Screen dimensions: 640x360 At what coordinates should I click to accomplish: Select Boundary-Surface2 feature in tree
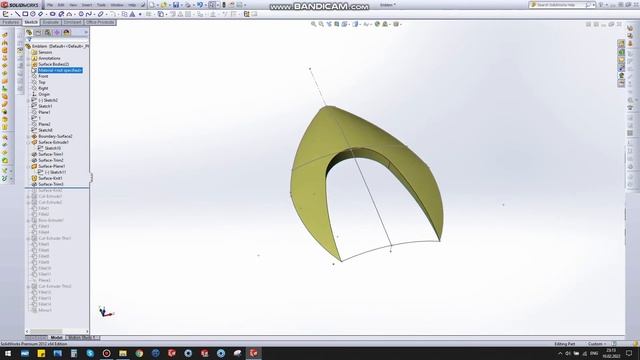(55, 136)
